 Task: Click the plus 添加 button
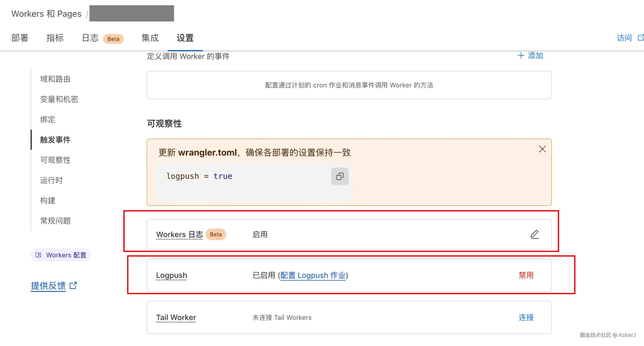click(x=530, y=55)
